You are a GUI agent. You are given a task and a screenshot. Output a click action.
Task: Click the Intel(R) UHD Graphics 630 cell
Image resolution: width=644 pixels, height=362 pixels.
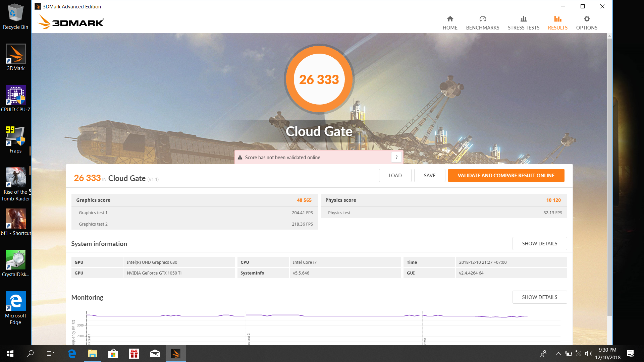[179, 262]
